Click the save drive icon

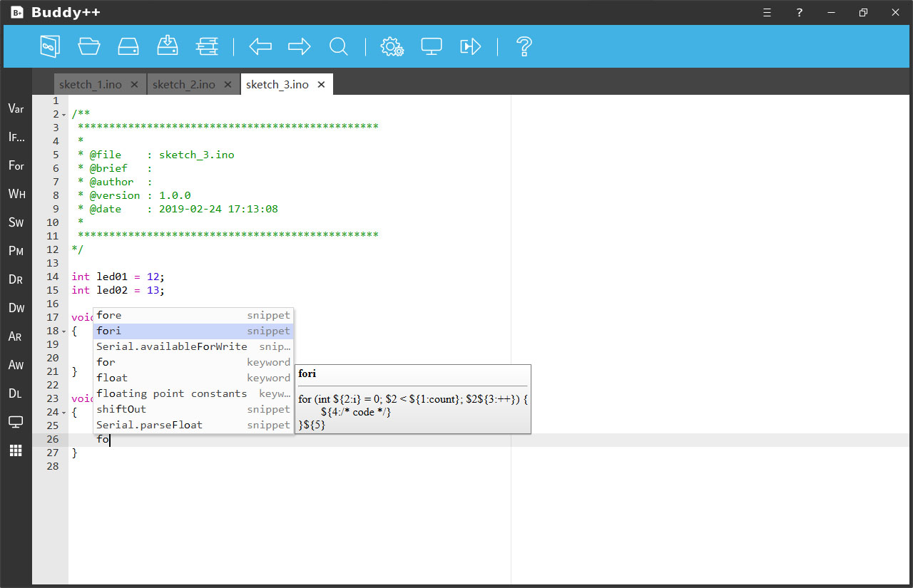pos(128,46)
